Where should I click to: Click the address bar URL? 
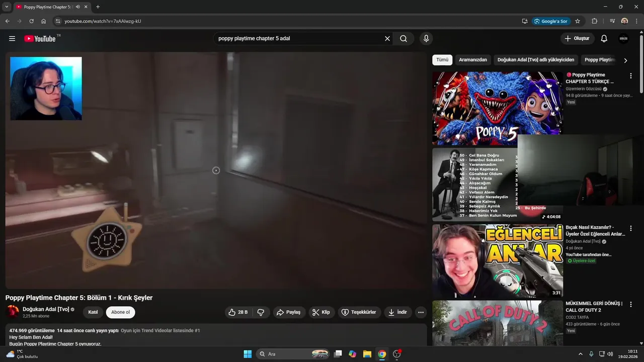coord(103,21)
